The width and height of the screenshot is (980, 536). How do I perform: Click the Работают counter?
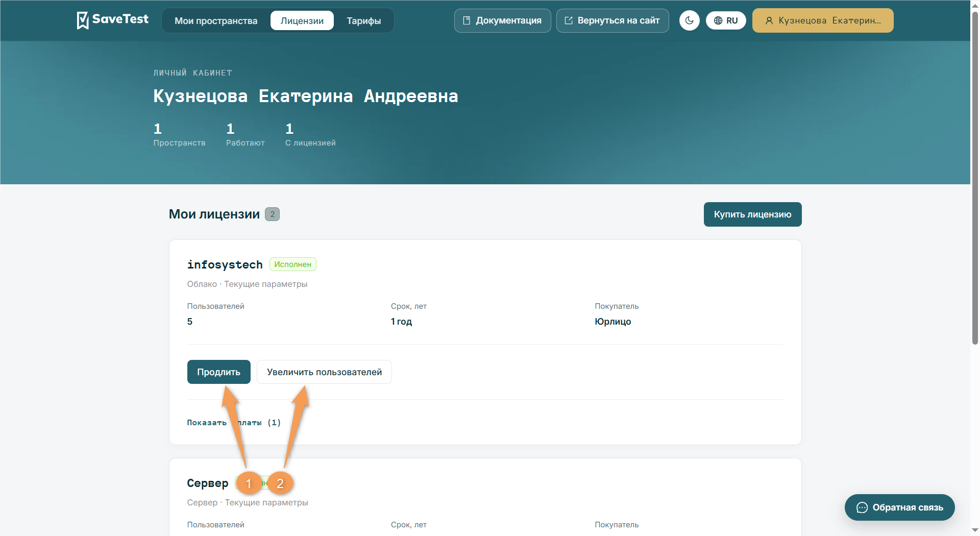(245, 135)
